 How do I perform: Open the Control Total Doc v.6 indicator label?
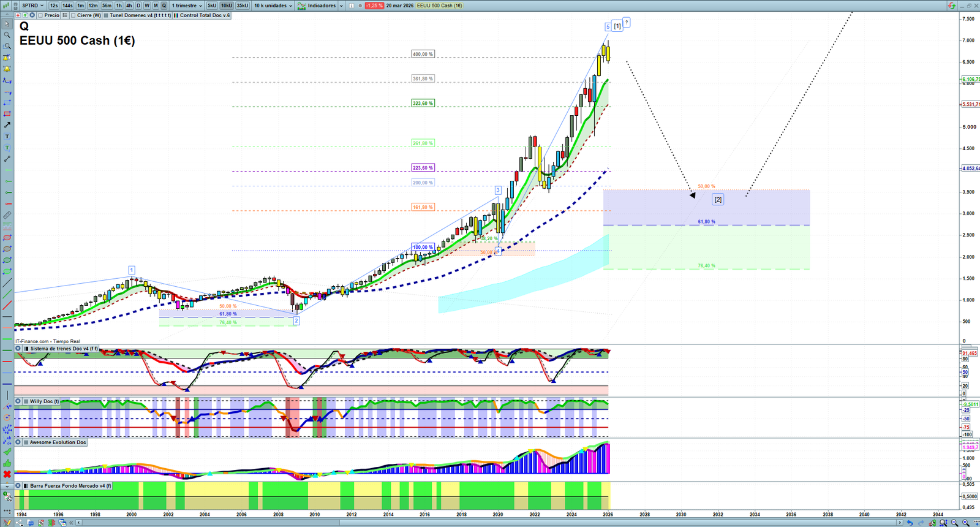[x=202, y=15]
